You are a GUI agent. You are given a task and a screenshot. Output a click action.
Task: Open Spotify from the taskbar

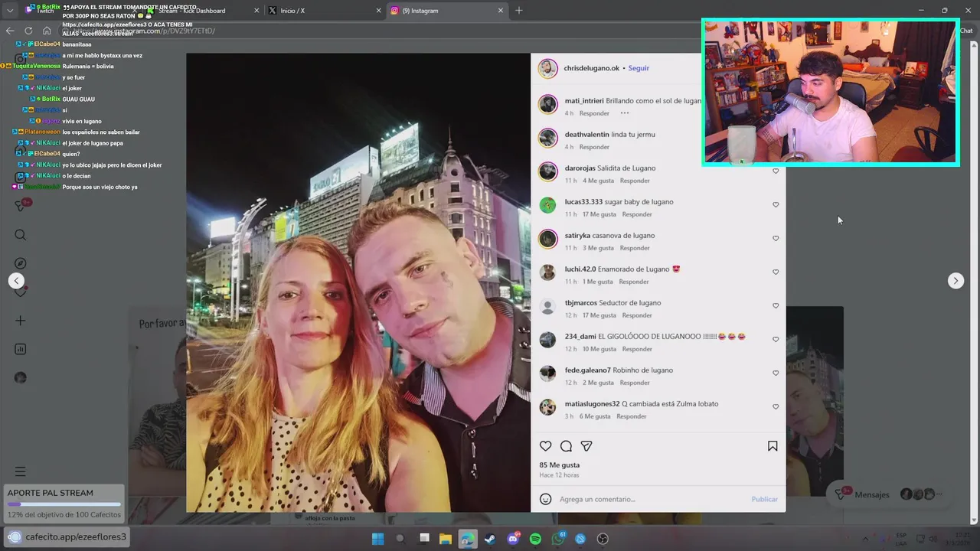[x=535, y=539]
